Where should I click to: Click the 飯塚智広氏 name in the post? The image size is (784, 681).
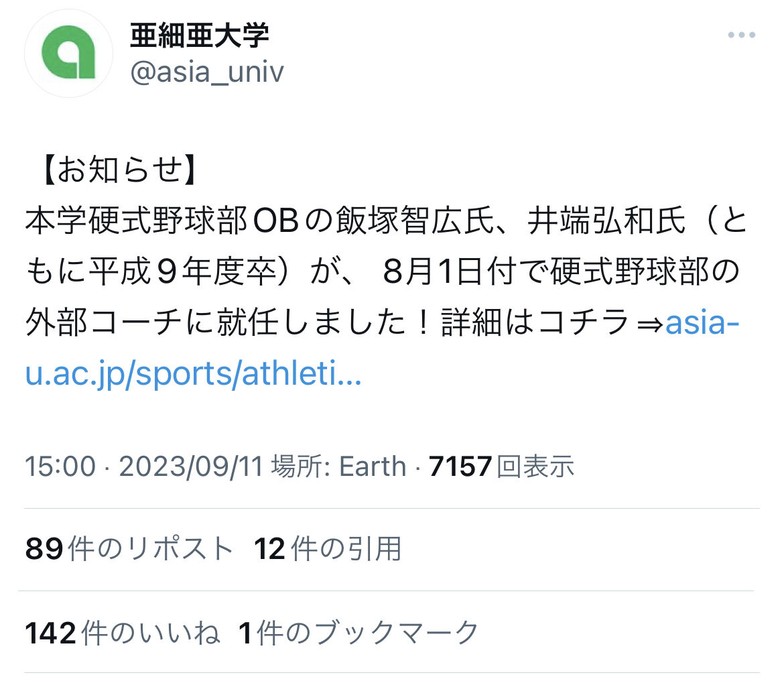click(x=415, y=221)
